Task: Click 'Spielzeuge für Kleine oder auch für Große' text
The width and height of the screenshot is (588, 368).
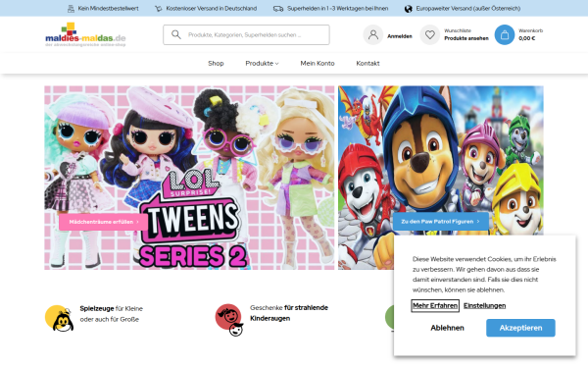Action: click(112, 314)
